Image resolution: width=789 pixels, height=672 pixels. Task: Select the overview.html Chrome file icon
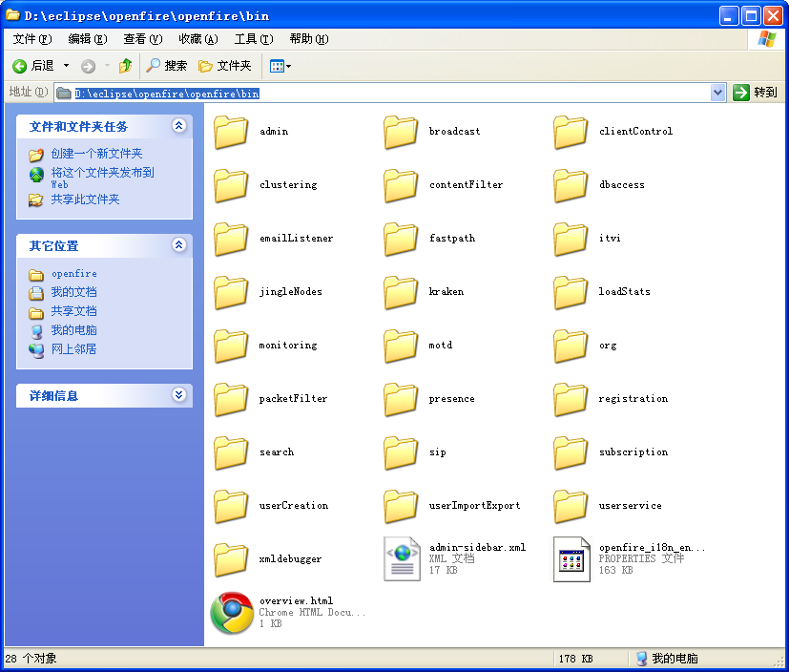[230, 611]
